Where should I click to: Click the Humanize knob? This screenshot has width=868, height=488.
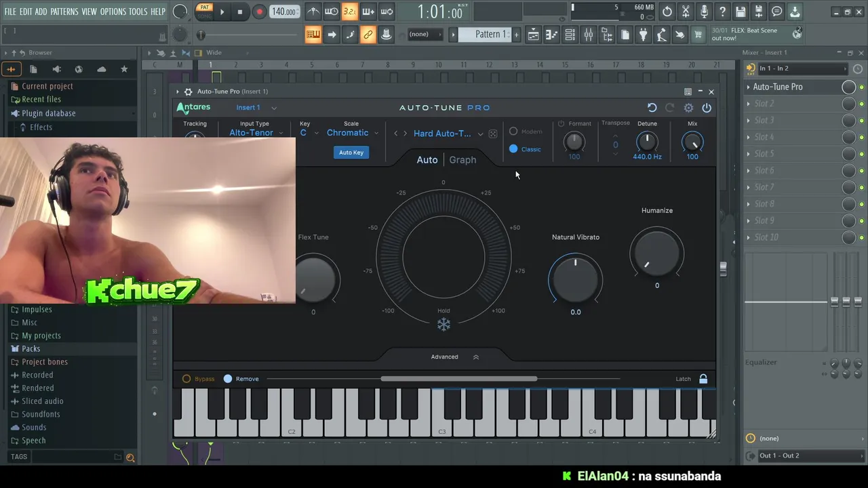pyautogui.click(x=657, y=253)
